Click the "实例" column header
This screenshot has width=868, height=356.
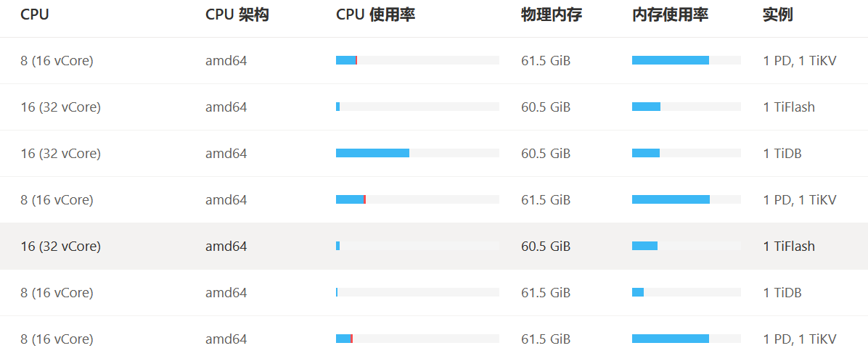[778, 15]
